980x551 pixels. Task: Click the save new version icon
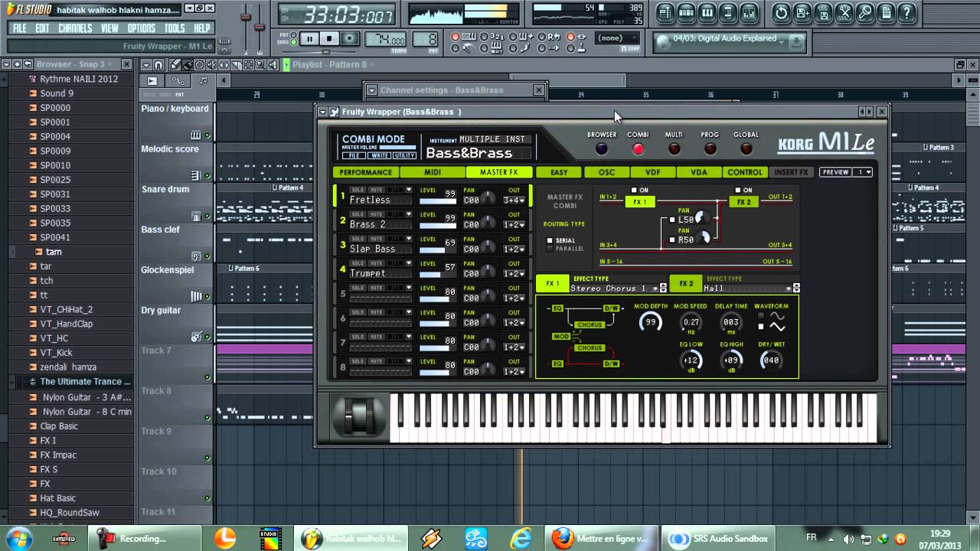[802, 13]
